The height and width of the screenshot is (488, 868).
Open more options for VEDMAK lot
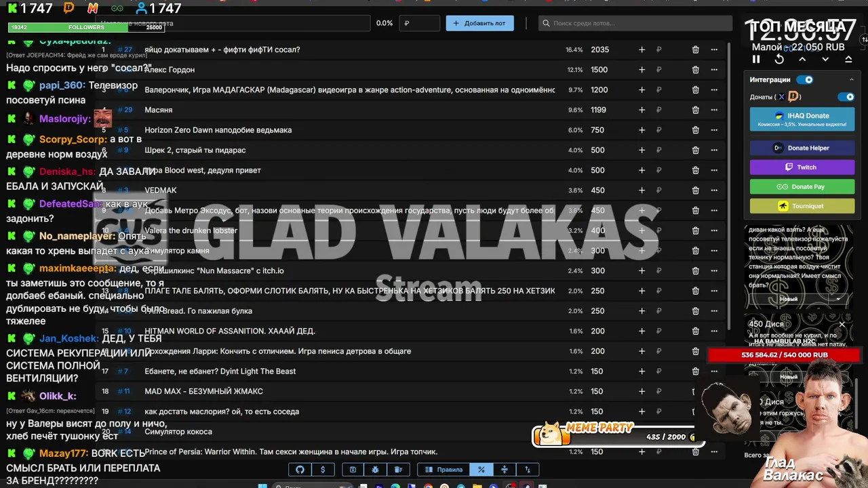714,190
